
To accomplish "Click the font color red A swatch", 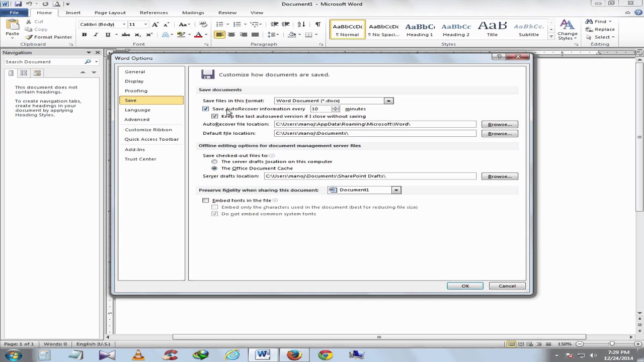I will tap(199, 35).
